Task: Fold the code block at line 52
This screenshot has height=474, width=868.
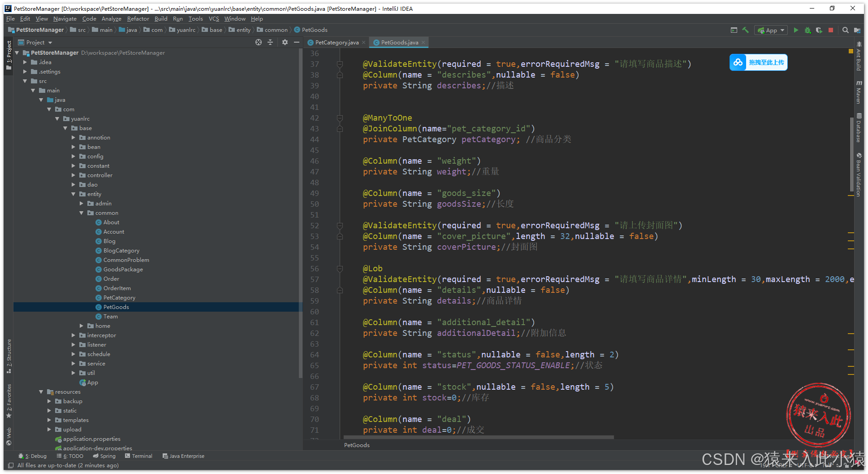Action: 340,226
